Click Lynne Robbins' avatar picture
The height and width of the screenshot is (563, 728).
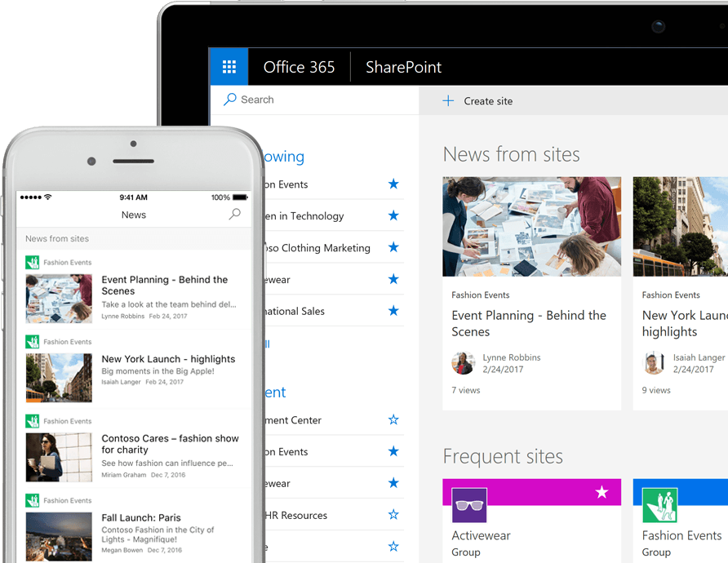(x=463, y=363)
